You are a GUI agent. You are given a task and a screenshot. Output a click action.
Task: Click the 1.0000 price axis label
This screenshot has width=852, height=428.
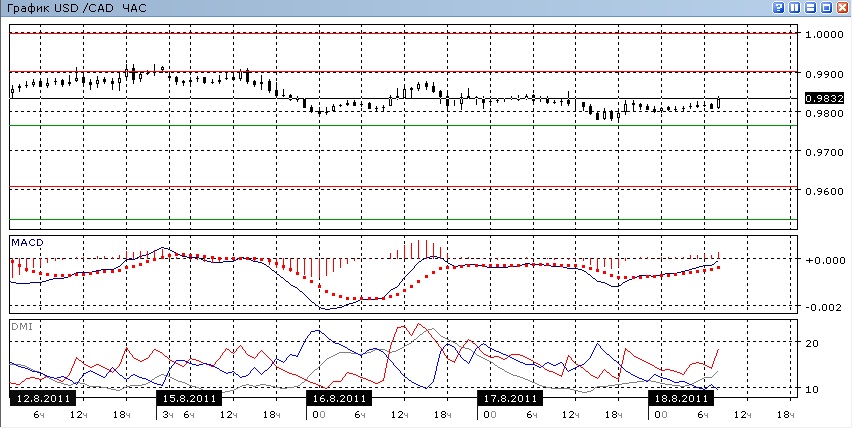pyautogui.click(x=824, y=34)
